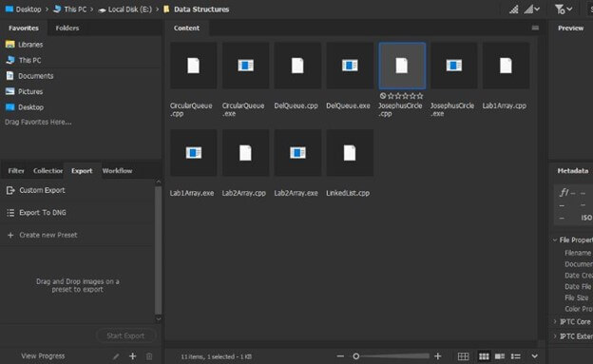Select the CircularQueue.cpp thumbnail

[x=193, y=66]
